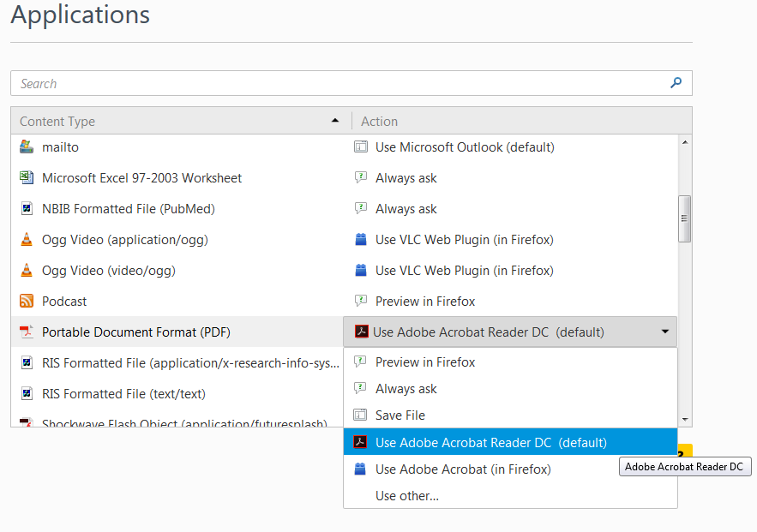This screenshot has height=532, width=757.
Task: Click the Action column header
Action: click(x=522, y=121)
